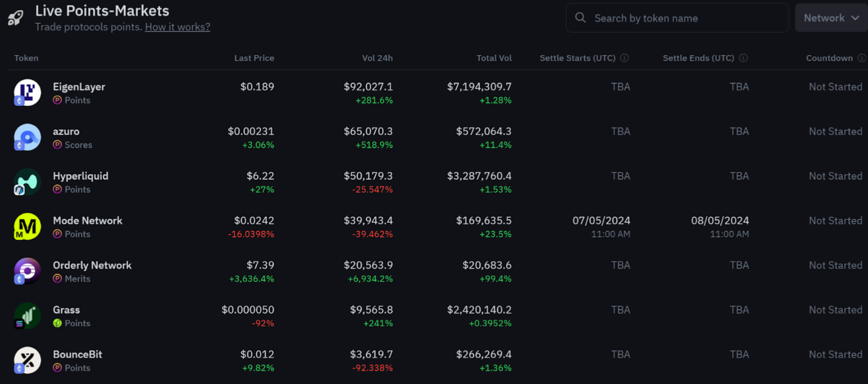Click the Settle Starts (UTC) column header
This screenshot has height=384, width=868.
click(x=577, y=58)
